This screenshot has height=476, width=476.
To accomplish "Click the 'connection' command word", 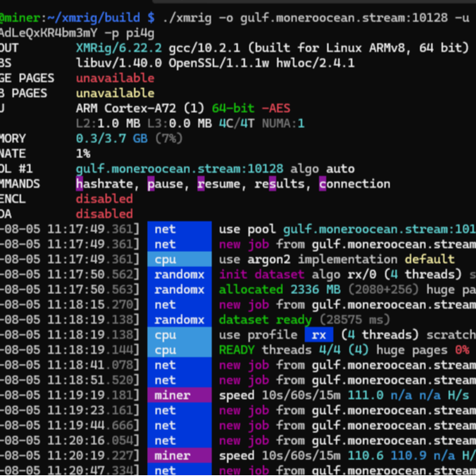I will click(x=354, y=184).
